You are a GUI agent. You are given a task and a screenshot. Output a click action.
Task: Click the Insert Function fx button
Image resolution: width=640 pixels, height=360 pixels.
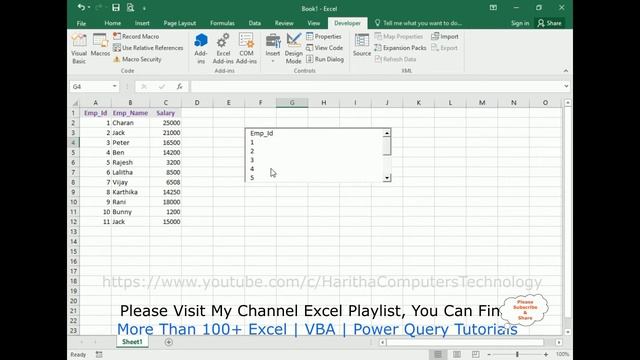click(x=180, y=86)
